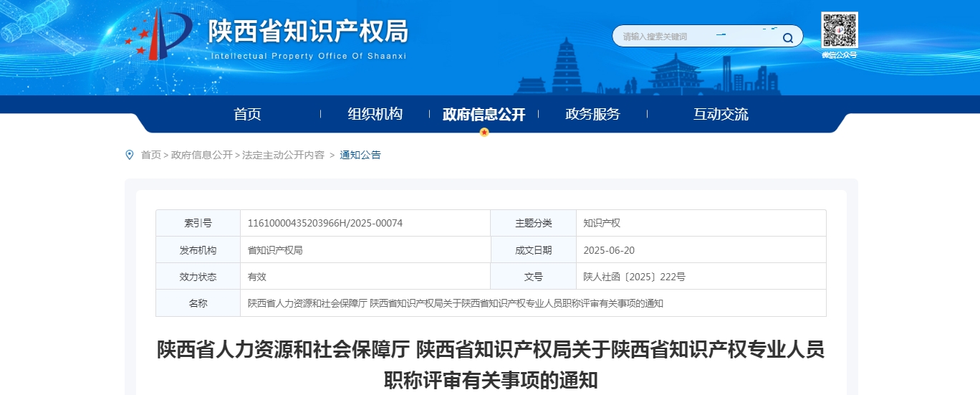Open the 互动交流 navigation item

point(721,114)
